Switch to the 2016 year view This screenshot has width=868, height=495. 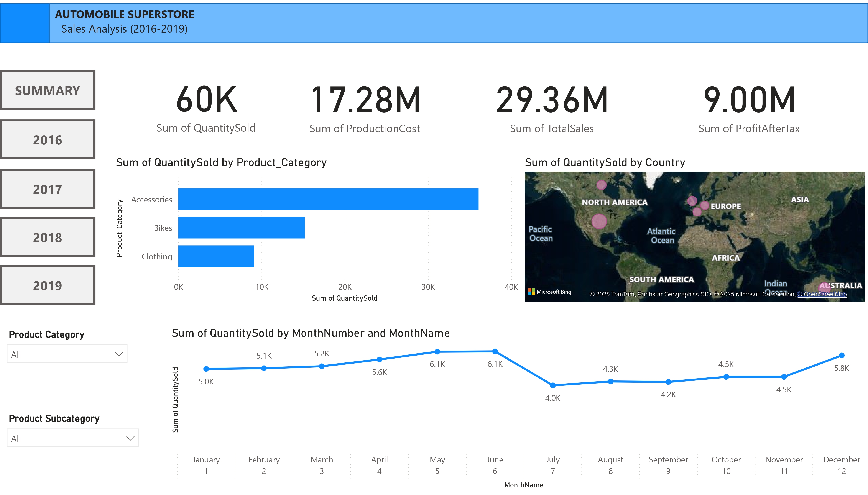click(47, 139)
